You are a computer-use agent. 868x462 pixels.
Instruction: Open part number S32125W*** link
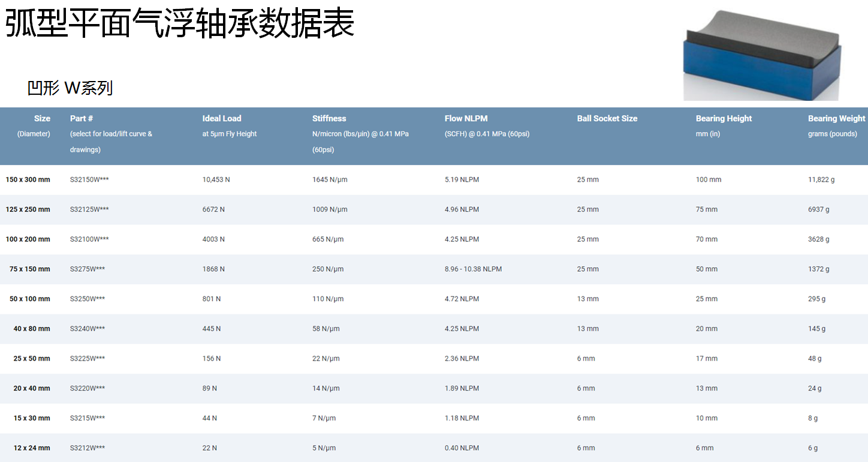pos(89,209)
